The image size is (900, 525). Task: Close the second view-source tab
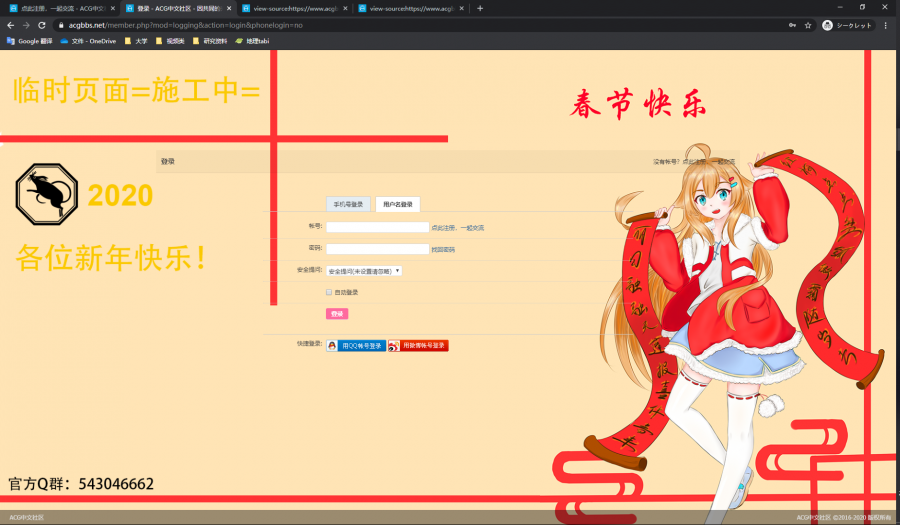(x=461, y=8)
